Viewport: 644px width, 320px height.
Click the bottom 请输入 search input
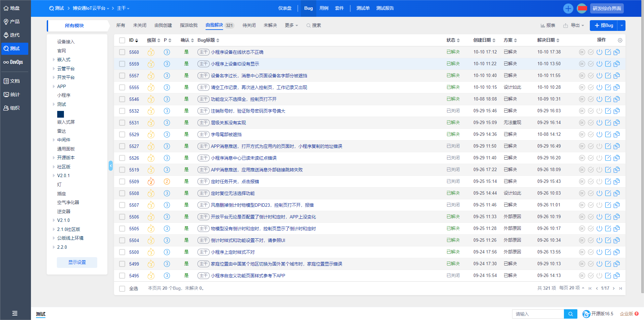click(x=538, y=314)
